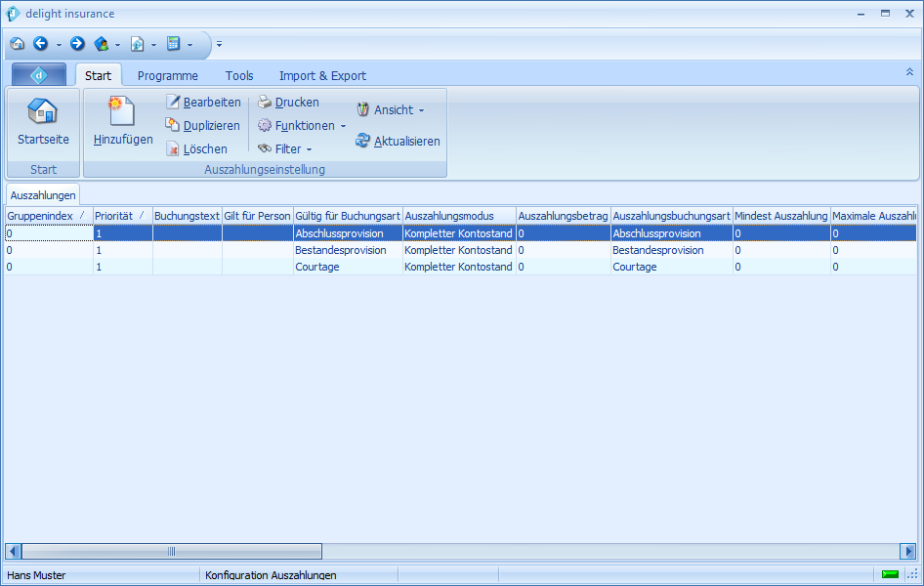Switch to the Programme ribbon tab
This screenshot has width=924, height=586.
pyautogui.click(x=167, y=75)
